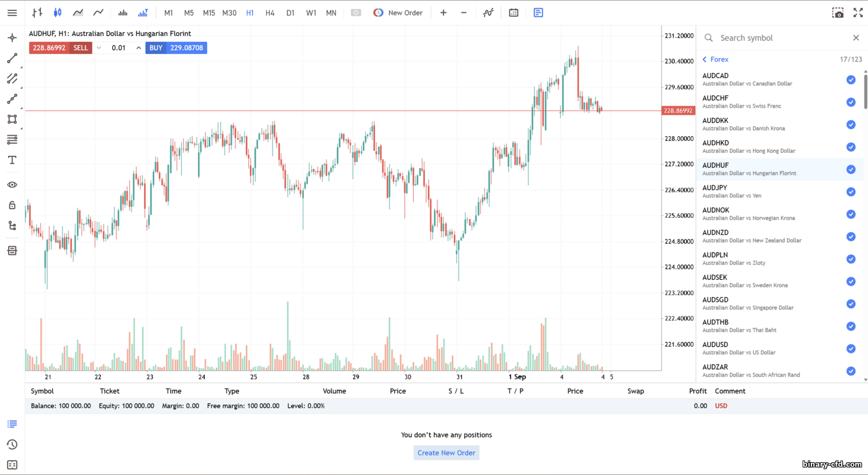The height and width of the screenshot is (475, 868).
Task: Open the hamburger main menu
Action: click(12, 13)
